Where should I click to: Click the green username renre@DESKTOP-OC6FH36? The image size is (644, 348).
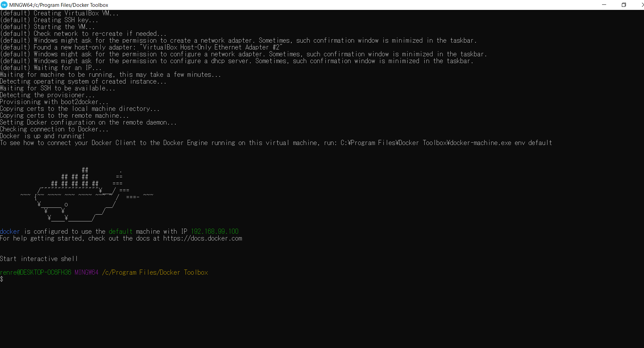35,272
